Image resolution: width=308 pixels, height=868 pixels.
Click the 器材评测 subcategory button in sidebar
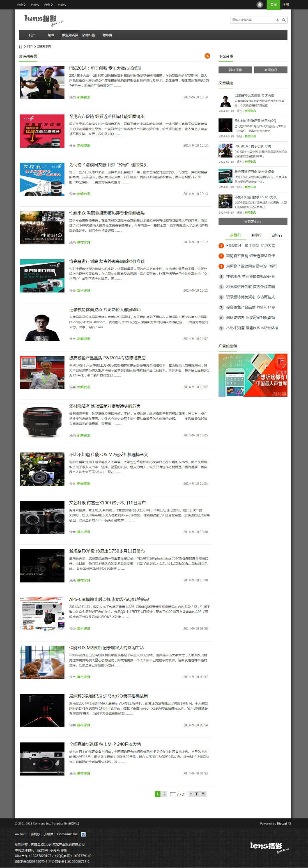[235, 70]
